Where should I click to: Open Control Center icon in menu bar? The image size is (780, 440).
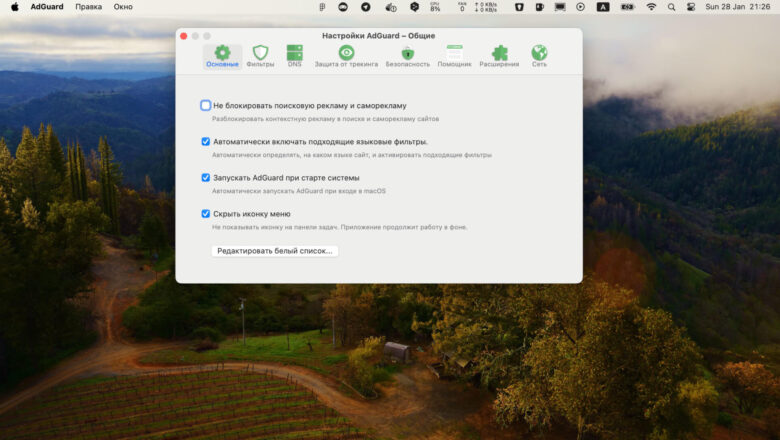click(691, 7)
